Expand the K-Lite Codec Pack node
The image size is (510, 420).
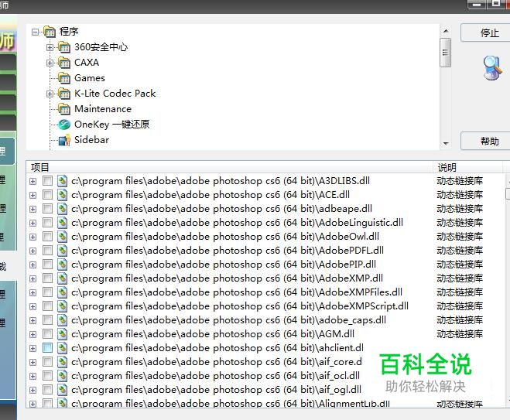pos(50,94)
